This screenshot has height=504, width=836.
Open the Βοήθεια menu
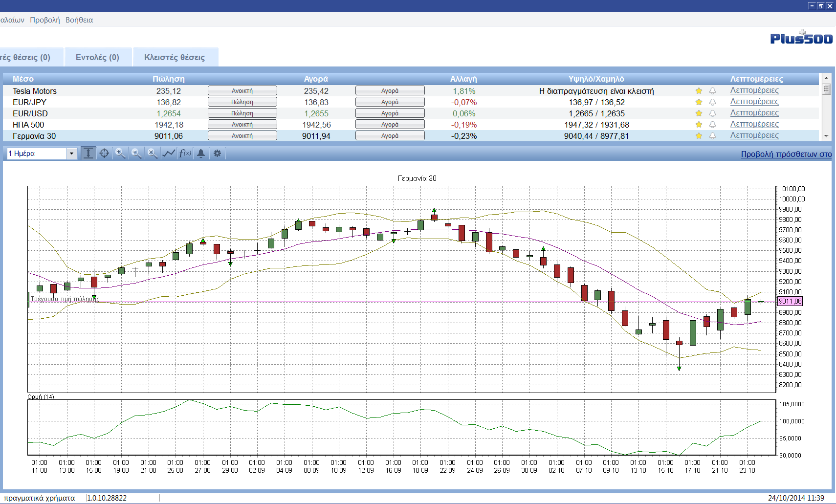coord(79,20)
